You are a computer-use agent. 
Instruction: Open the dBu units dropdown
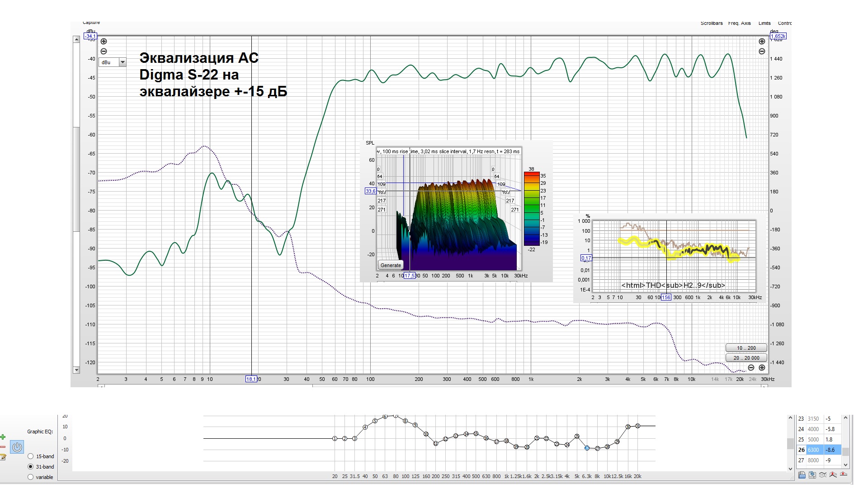tap(122, 62)
